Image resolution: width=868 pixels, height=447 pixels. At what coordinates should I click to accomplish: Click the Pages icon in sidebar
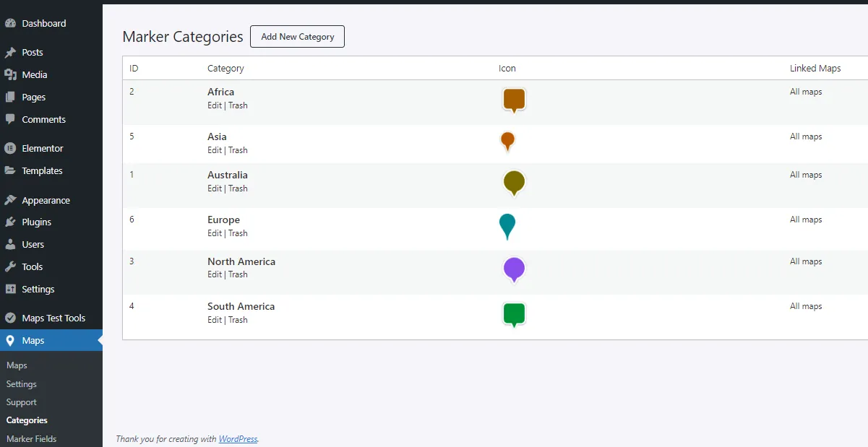point(10,97)
